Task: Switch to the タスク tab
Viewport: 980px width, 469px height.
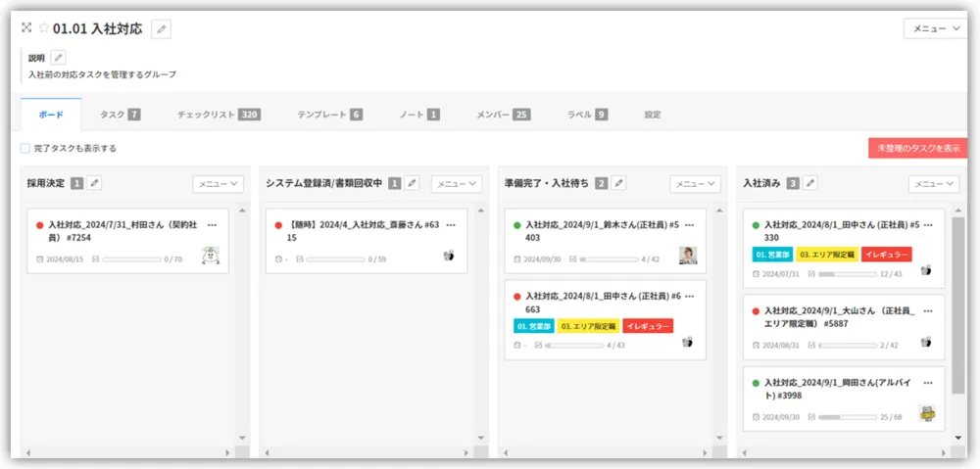Action: [x=120, y=115]
